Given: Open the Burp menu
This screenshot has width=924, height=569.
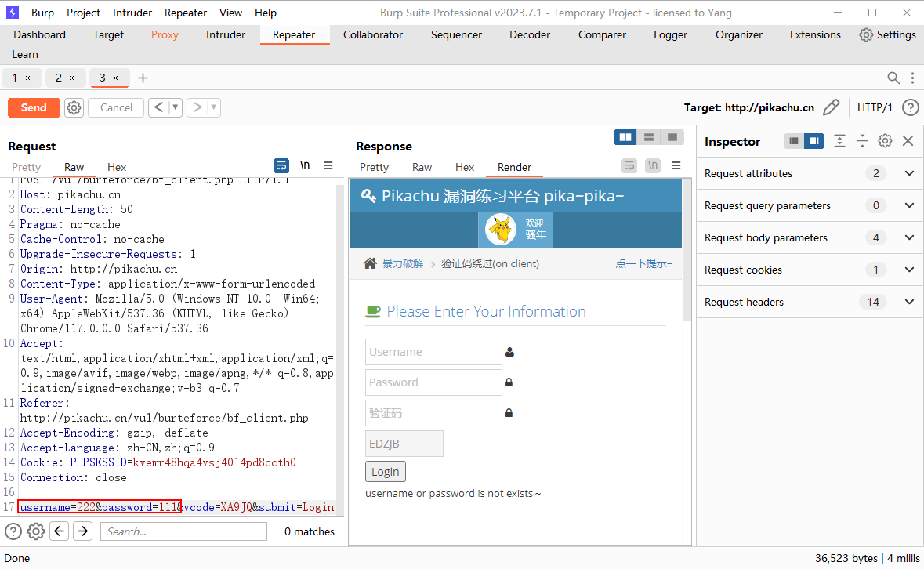Looking at the screenshot, I should tap(42, 13).
